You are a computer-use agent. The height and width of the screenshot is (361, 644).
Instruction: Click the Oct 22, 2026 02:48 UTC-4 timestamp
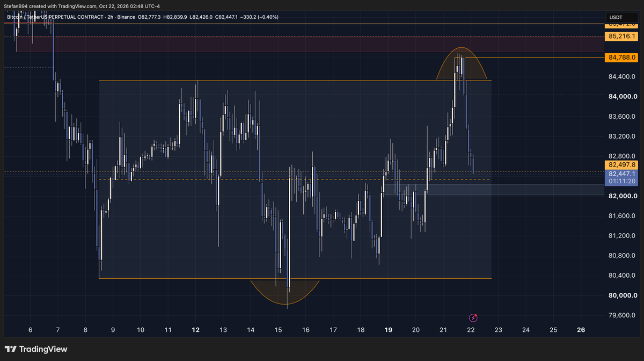point(129,6)
